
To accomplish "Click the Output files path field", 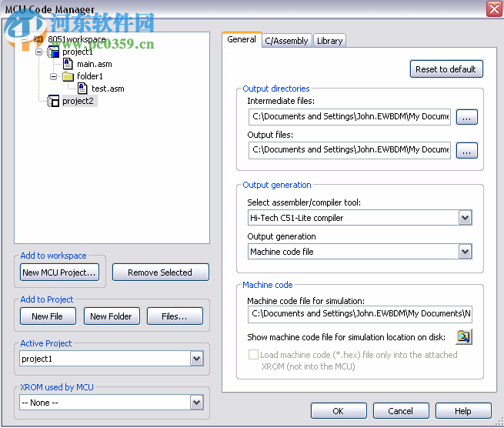I will pos(349,150).
